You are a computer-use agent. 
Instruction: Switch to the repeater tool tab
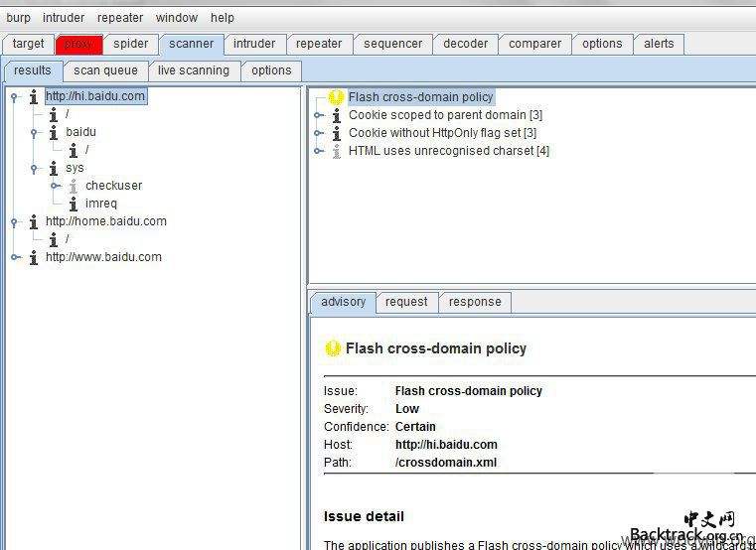(x=319, y=44)
